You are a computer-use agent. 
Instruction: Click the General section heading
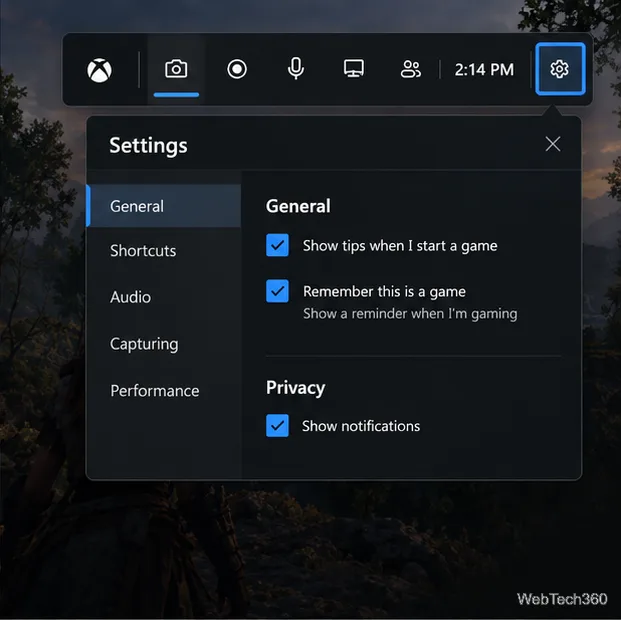point(298,206)
